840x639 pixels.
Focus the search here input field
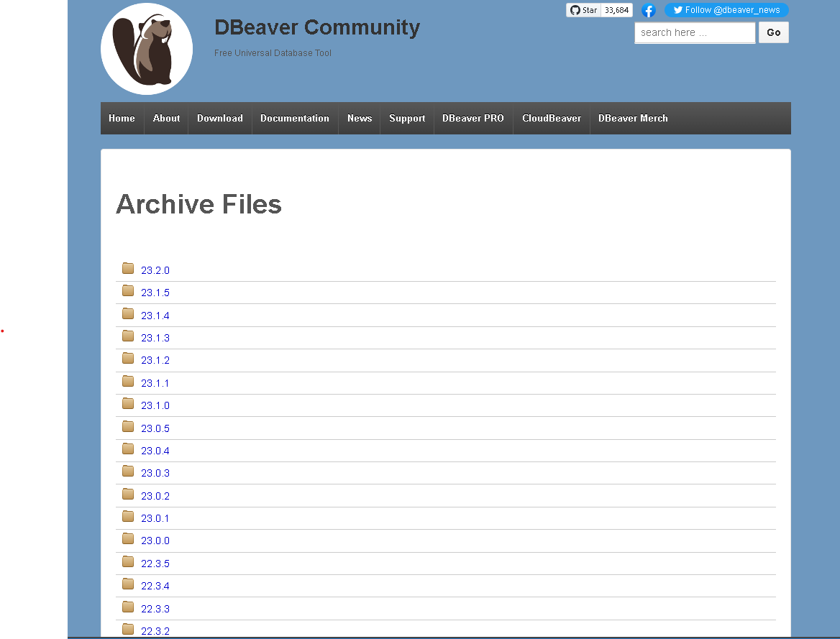695,32
